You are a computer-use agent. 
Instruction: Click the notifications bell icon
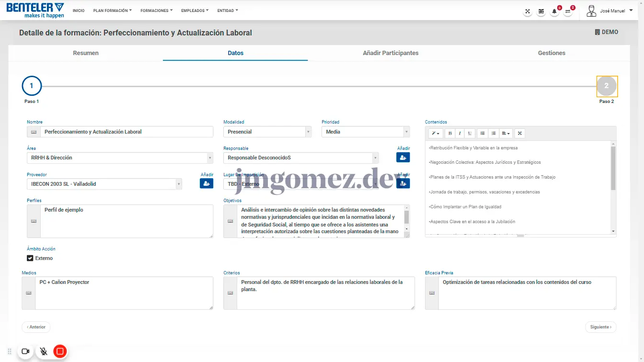(554, 11)
